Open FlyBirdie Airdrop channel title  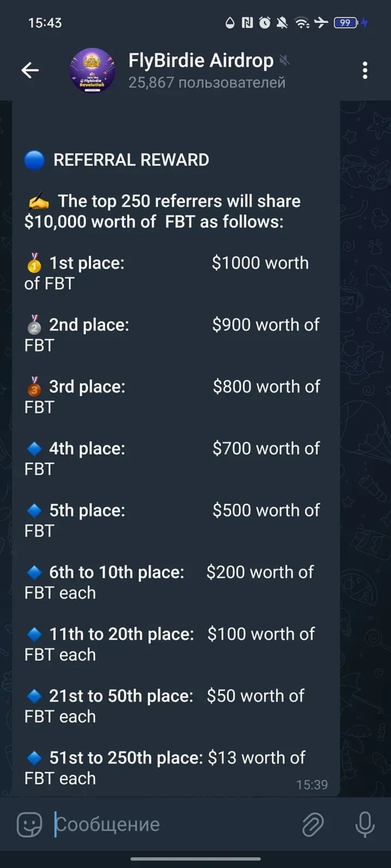(x=201, y=61)
